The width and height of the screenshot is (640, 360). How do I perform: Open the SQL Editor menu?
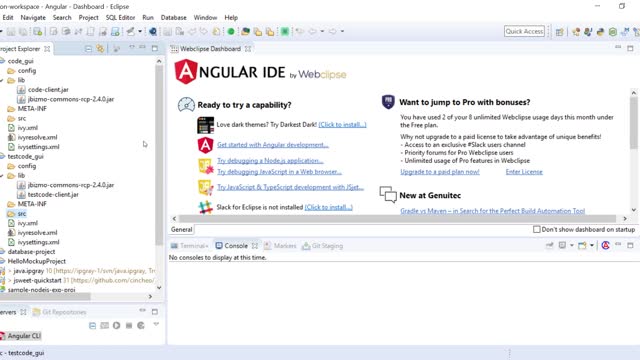click(120, 18)
